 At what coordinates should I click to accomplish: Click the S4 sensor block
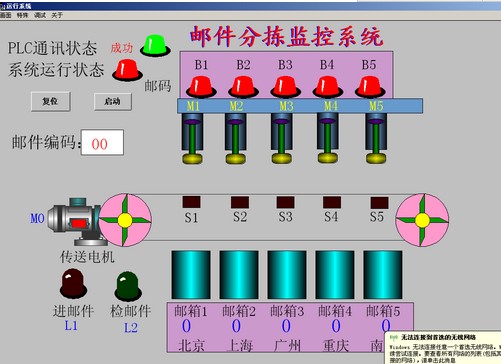[x=332, y=202]
